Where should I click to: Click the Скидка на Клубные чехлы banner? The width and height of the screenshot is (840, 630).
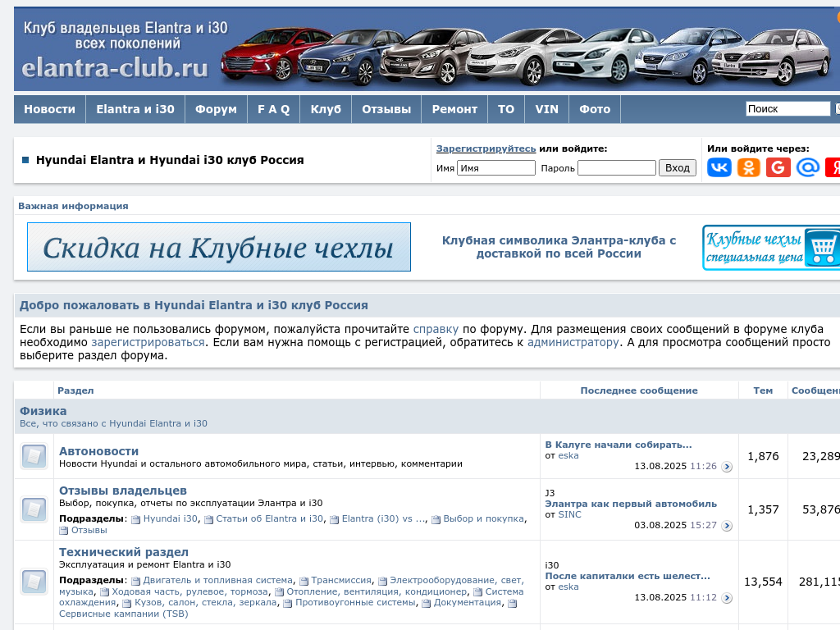(218, 247)
